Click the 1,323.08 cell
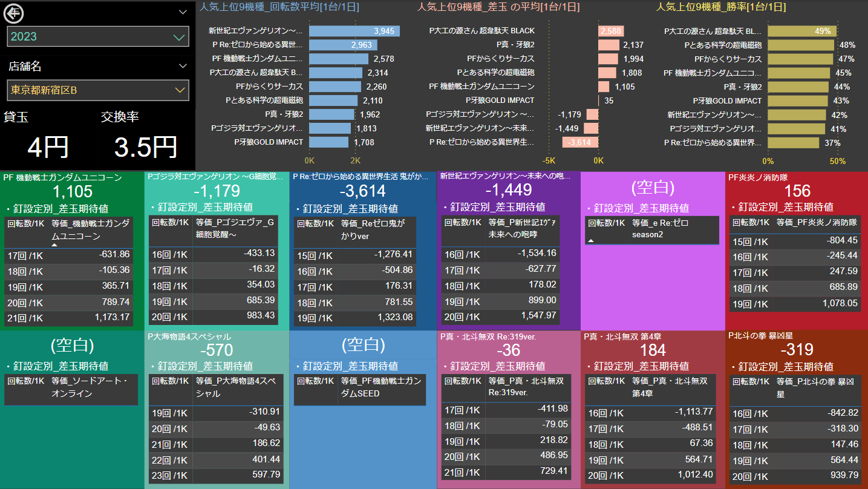This screenshot has height=489, width=868. click(x=395, y=317)
